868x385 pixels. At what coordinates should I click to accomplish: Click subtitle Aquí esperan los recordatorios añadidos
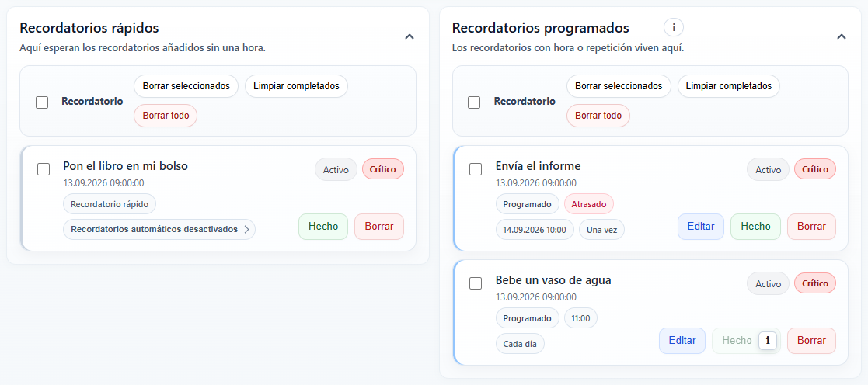pyautogui.click(x=143, y=48)
